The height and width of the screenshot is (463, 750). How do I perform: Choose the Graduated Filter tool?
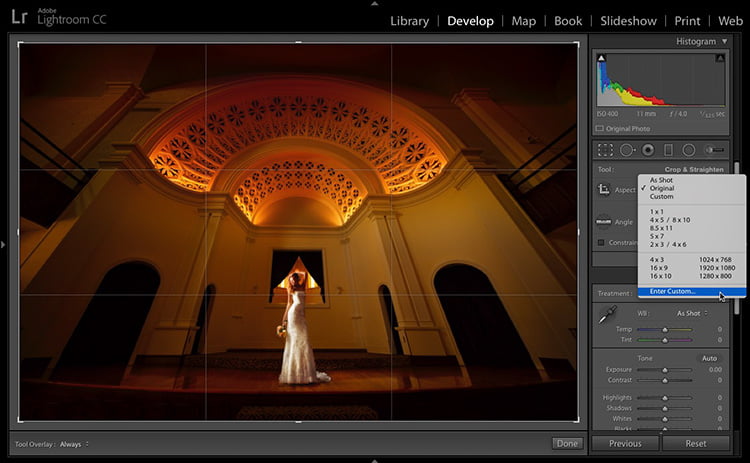669,150
